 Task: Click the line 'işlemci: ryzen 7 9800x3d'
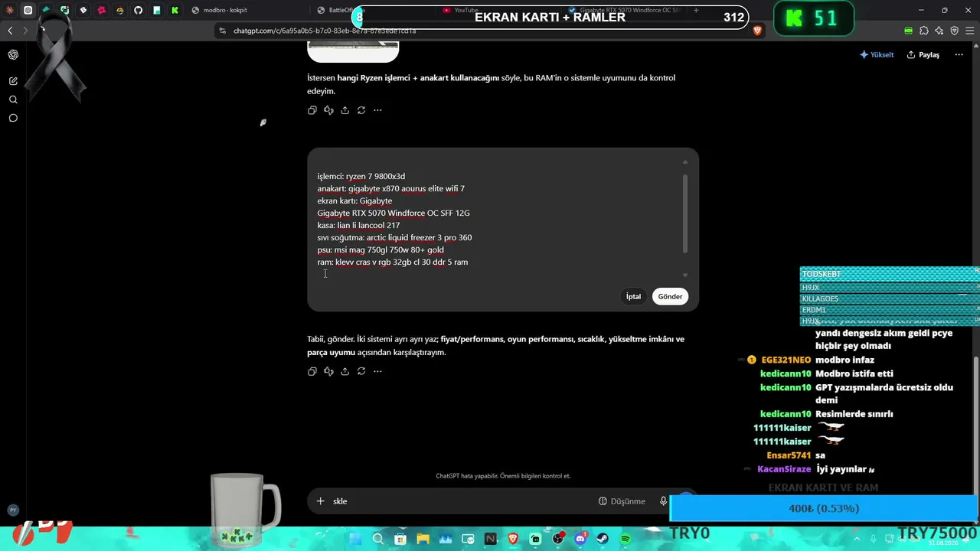tap(361, 176)
